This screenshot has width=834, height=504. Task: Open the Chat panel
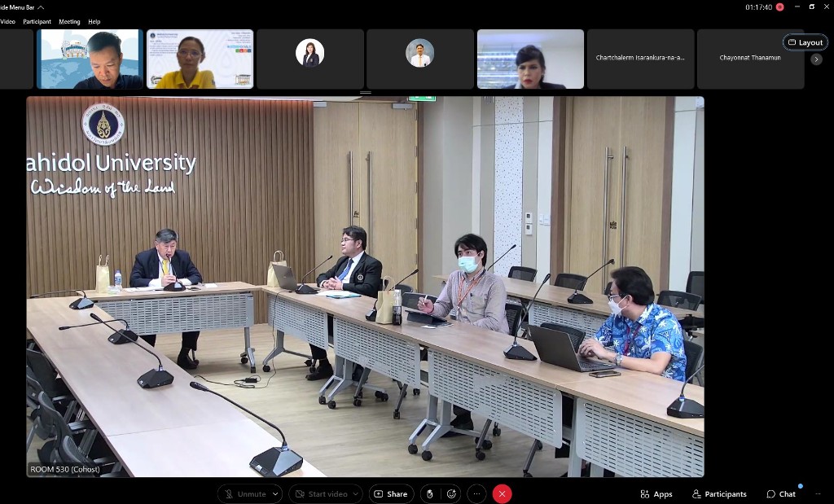click(781, 494)
